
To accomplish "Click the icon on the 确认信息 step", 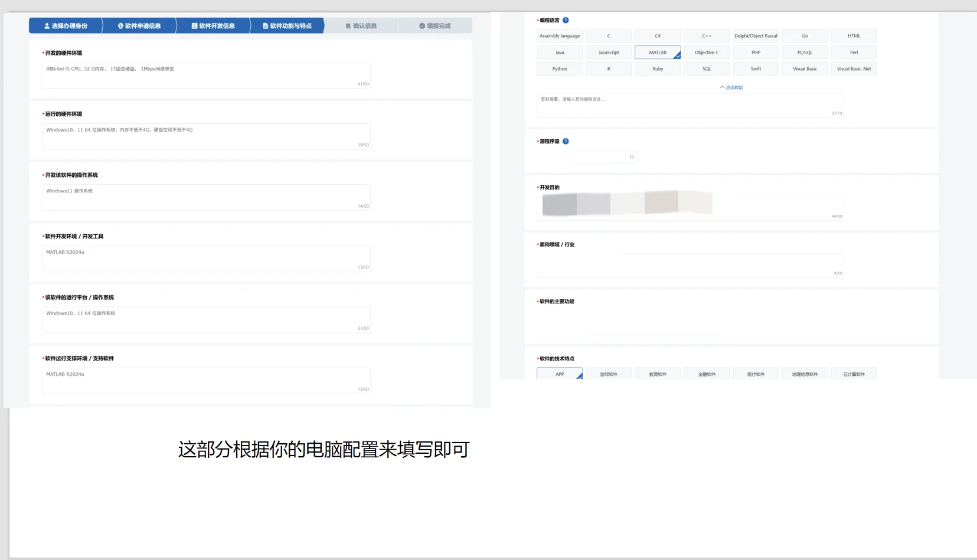I will [x=348, y=25].
